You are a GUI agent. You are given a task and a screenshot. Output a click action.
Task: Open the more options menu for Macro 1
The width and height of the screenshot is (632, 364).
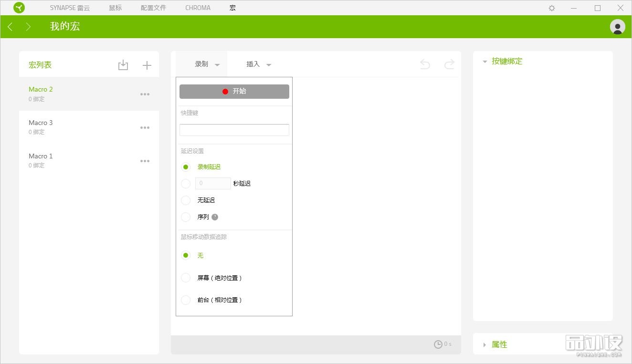click(x=145, y=161)
